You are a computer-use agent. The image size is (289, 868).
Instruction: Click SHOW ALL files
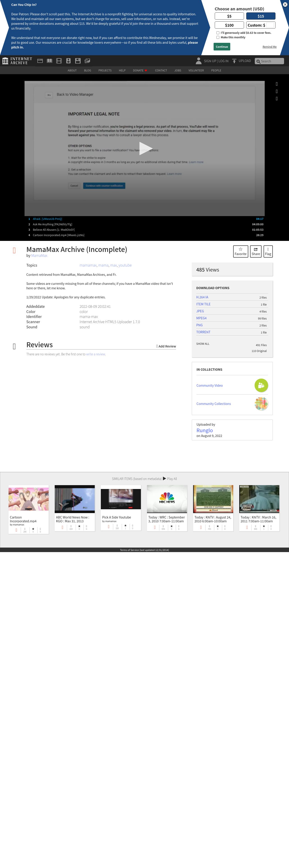(x=203, y=344)
